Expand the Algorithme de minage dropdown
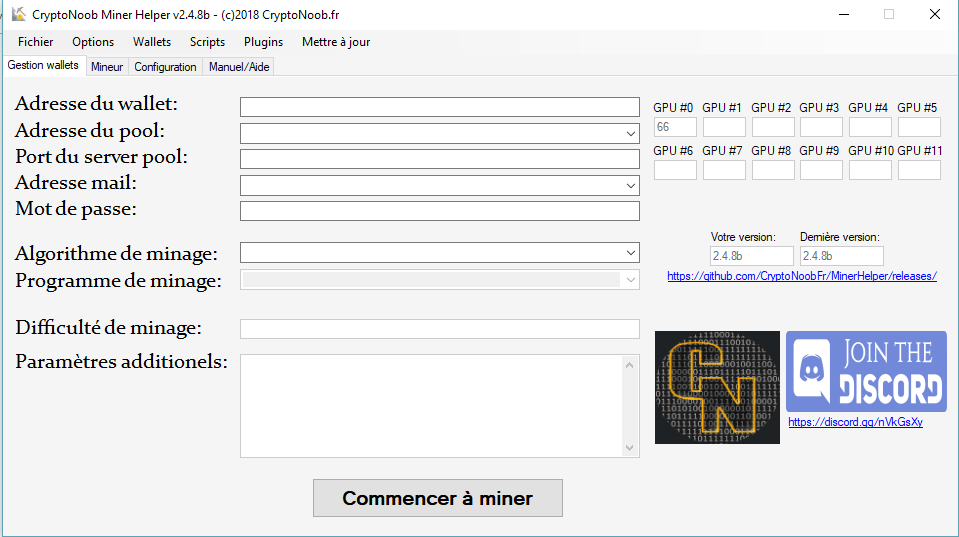 click(x=631, y=253)
